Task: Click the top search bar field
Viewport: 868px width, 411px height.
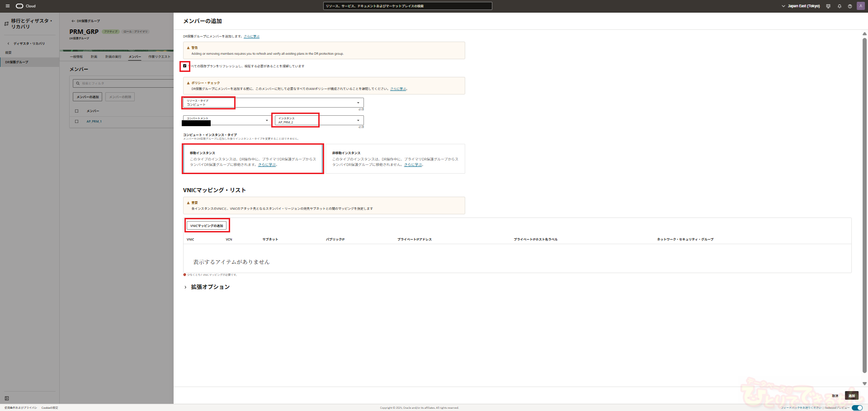Action: tap(407, 6)
